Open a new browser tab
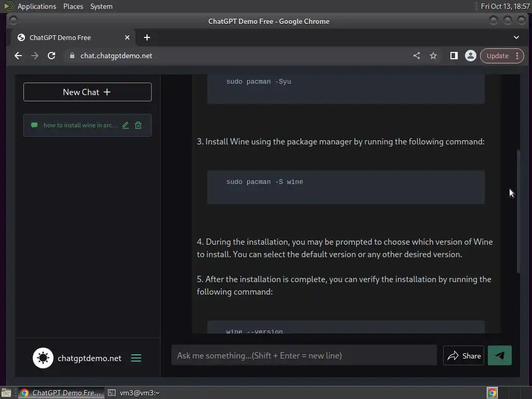 coord(147,37)
